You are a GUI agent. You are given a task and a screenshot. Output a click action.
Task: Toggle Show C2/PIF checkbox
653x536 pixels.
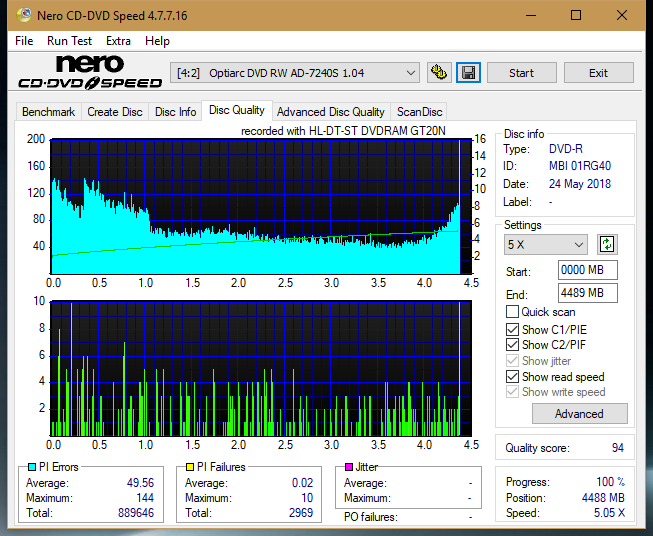click(x=512, y=344)
